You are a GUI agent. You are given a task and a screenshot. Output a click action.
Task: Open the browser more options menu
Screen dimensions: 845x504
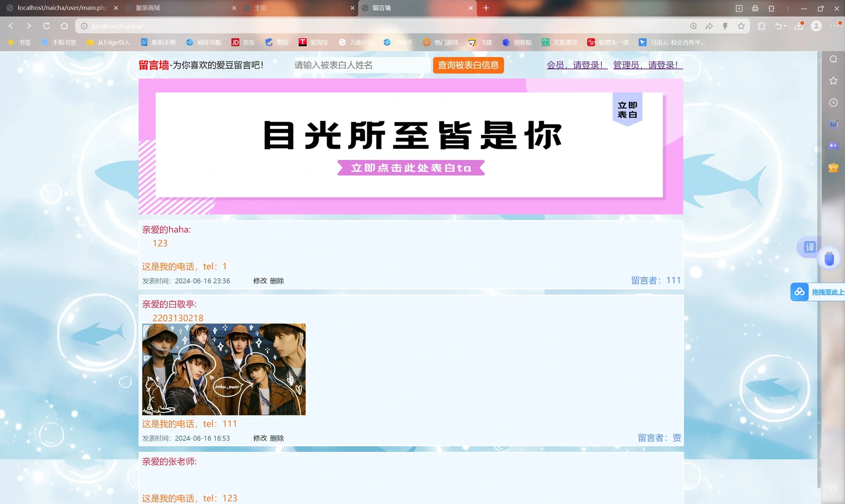click(x=835, y=26)
